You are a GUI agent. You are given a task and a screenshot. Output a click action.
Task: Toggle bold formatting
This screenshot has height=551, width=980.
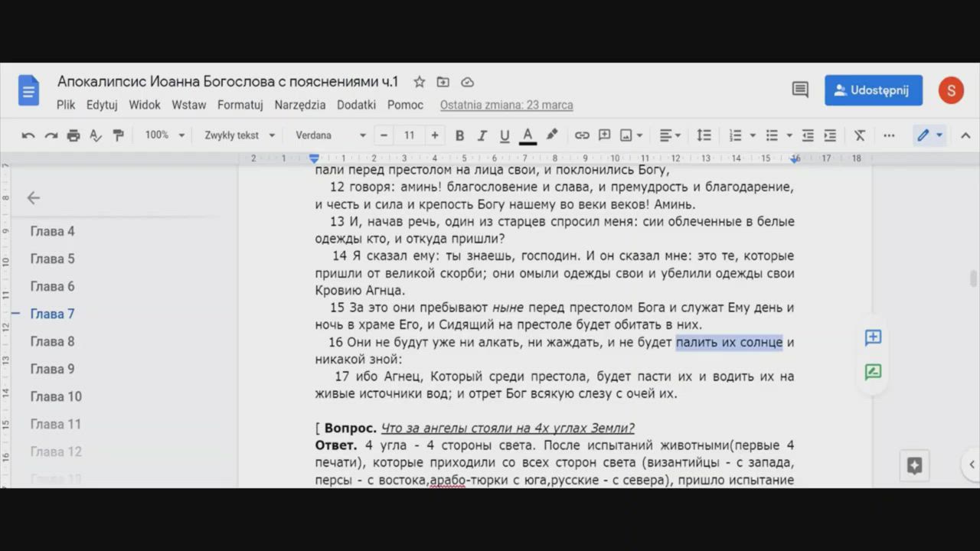(459, 135)
